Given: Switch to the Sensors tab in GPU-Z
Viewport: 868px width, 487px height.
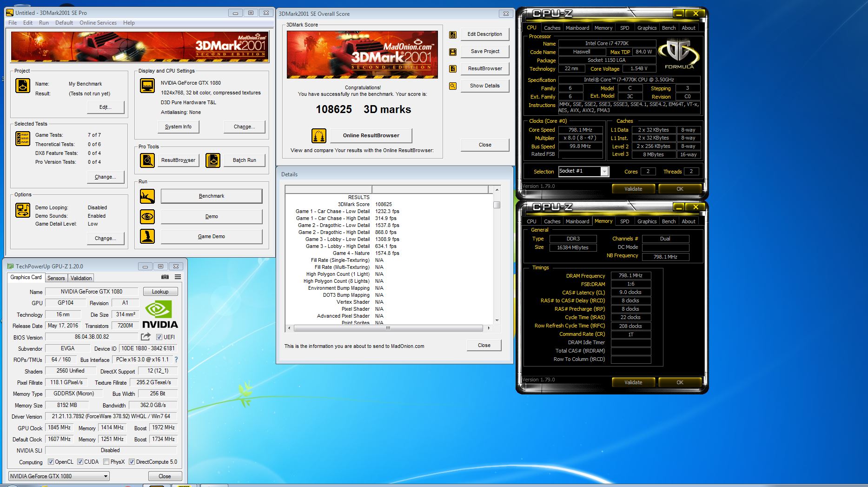Looking at the screenshot, I should point(56,278).
